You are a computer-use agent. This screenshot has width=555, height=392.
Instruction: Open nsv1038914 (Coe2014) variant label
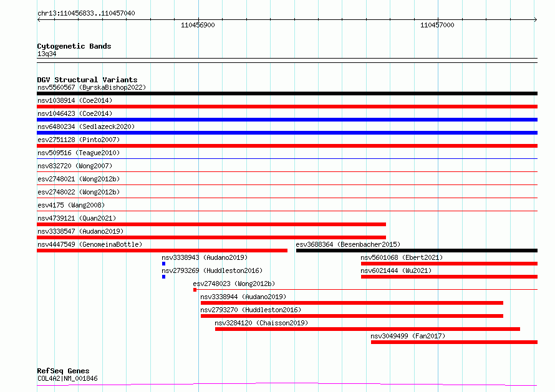pos(75,100)
